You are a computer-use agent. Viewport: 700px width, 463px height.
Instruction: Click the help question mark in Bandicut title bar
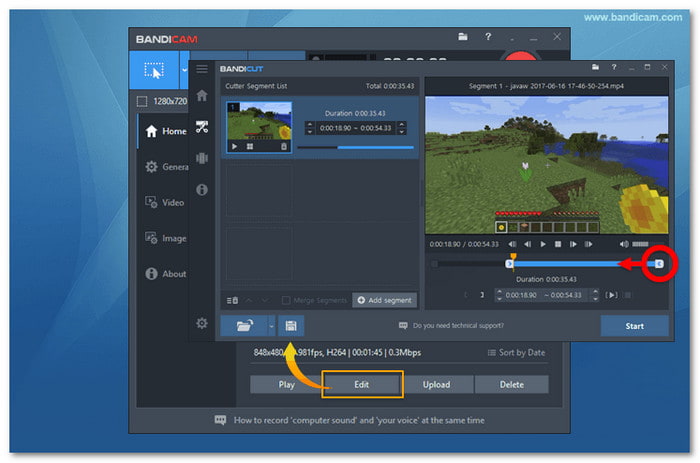614,67
